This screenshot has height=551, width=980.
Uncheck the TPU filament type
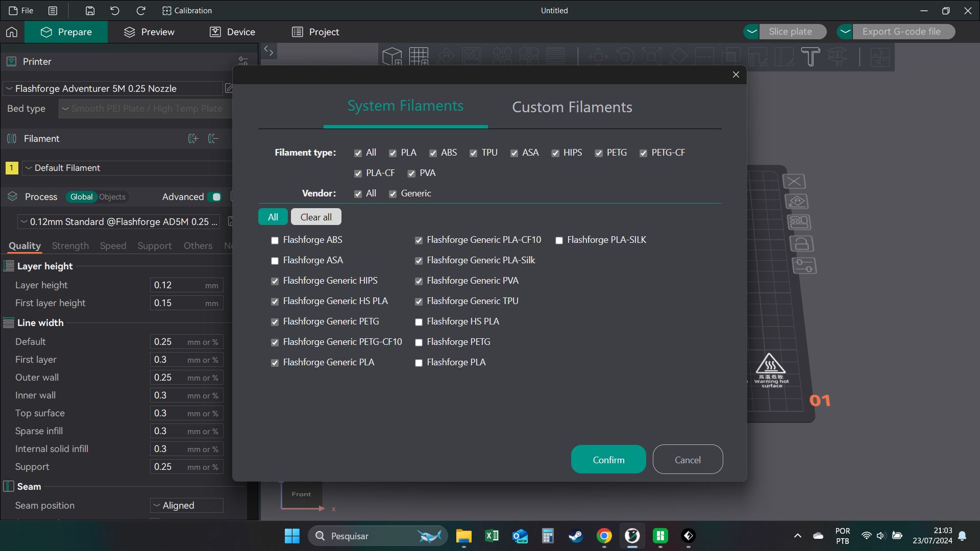coord(473,153)
